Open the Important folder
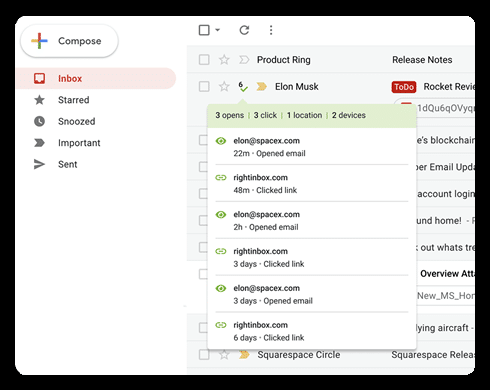This screenshot has height=390, width=490. tap(79, 143)
